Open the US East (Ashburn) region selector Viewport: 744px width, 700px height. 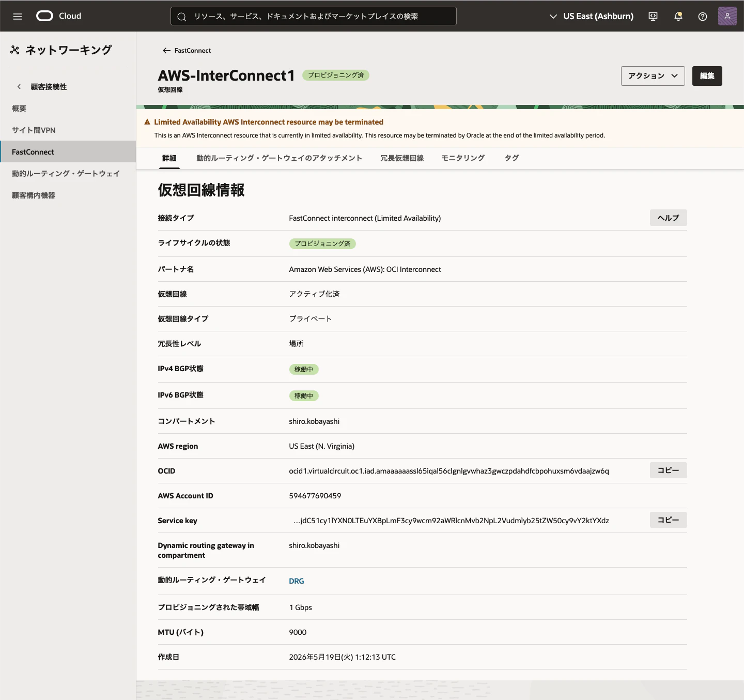[591, 17]
